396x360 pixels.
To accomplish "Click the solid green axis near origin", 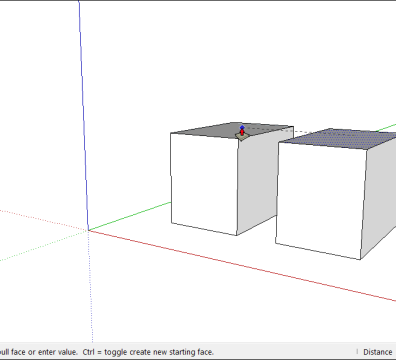I will pyautogui.click(x=130, y=216).
